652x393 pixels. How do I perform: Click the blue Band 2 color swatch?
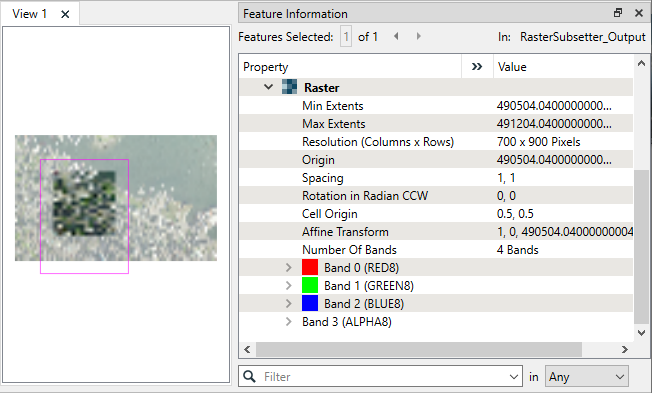pyautogui.click(x=310, y=303)
